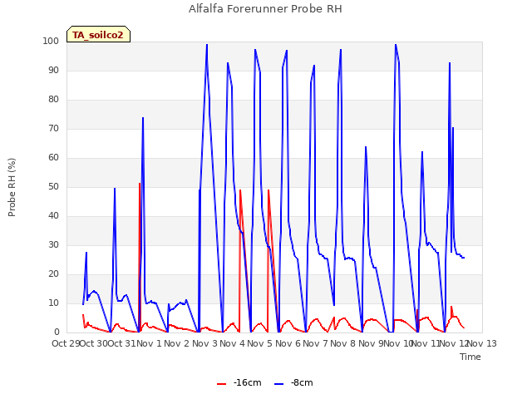Click the Oct 31 date tick label
532x399 pixels.
(x=121, y=343)
